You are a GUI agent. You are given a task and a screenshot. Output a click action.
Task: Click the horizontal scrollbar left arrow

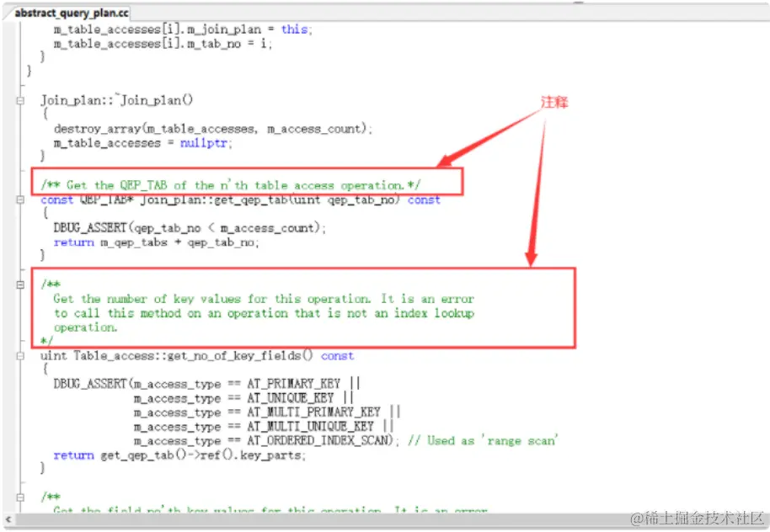coord(8,519)
